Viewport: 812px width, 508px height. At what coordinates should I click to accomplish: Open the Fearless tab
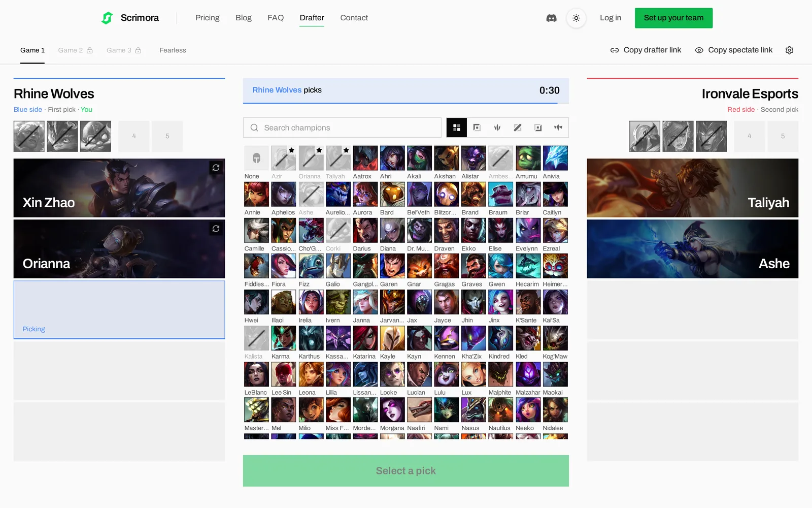click(173, 50)
